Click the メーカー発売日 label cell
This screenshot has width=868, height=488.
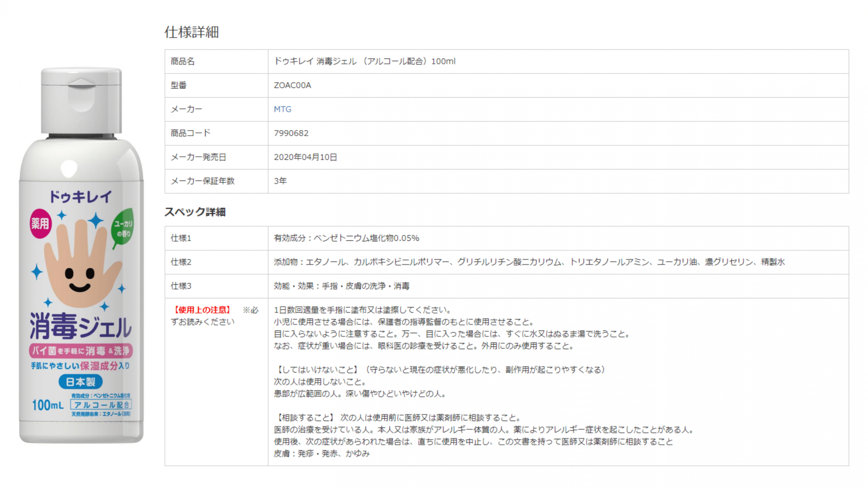[x=217, y=157]
